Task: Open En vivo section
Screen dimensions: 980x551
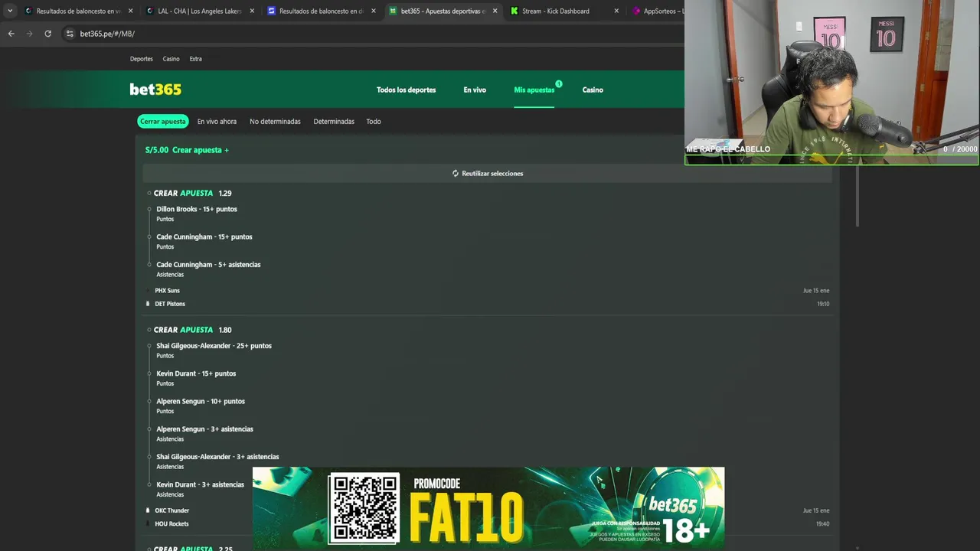Action: click(x=475, y=90)
